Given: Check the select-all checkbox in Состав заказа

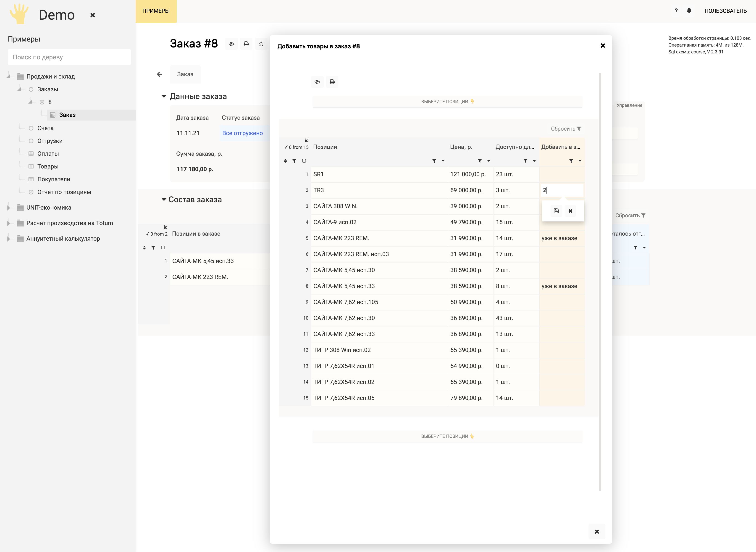Looking at the screenshot, I should point(163,248).
